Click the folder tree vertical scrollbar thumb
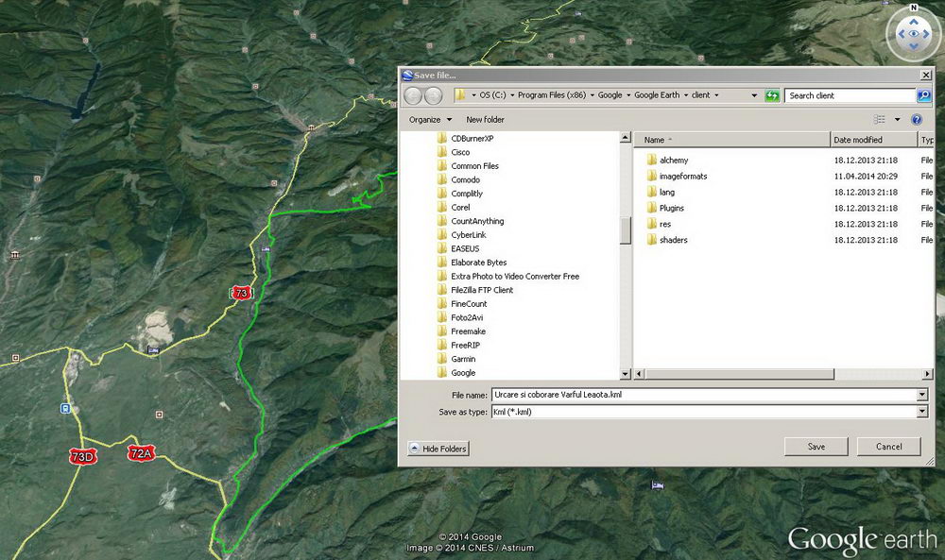This screenshot has height=560, width=945. pyautogui.click(x=625, y=230)
